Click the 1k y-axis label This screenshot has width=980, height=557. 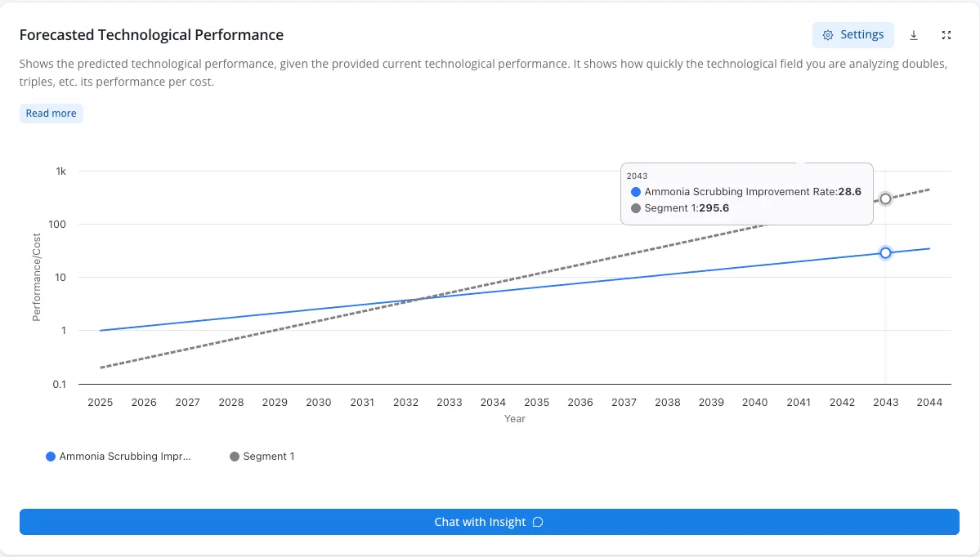click(x=60, y=171)
